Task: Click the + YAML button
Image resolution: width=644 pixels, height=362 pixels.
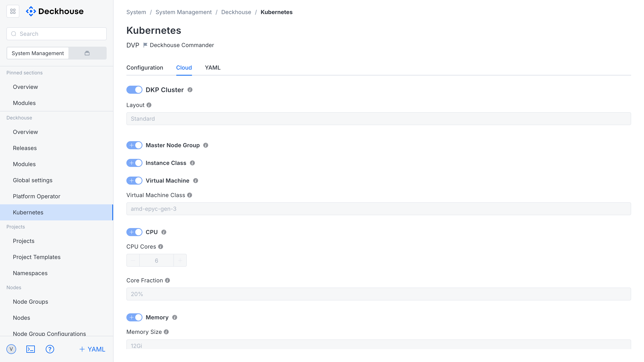Action: (92, 349)
